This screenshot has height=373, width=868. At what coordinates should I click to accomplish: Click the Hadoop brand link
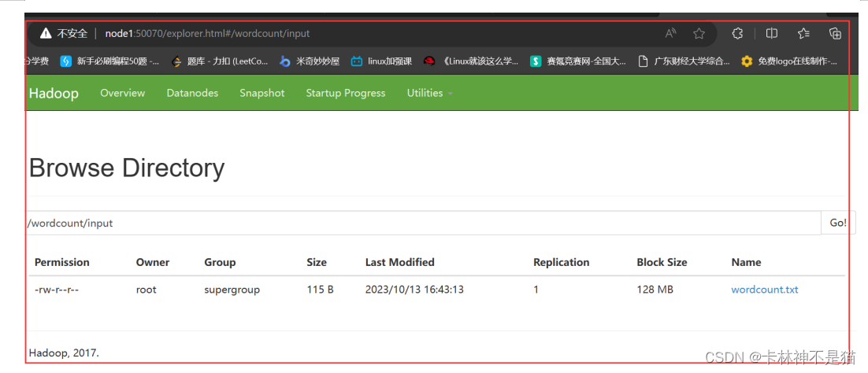(x=54, y=93)
